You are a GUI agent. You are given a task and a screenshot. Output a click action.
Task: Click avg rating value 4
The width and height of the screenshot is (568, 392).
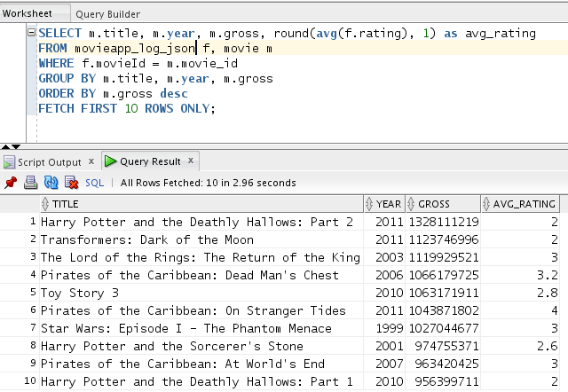[520, 310]
